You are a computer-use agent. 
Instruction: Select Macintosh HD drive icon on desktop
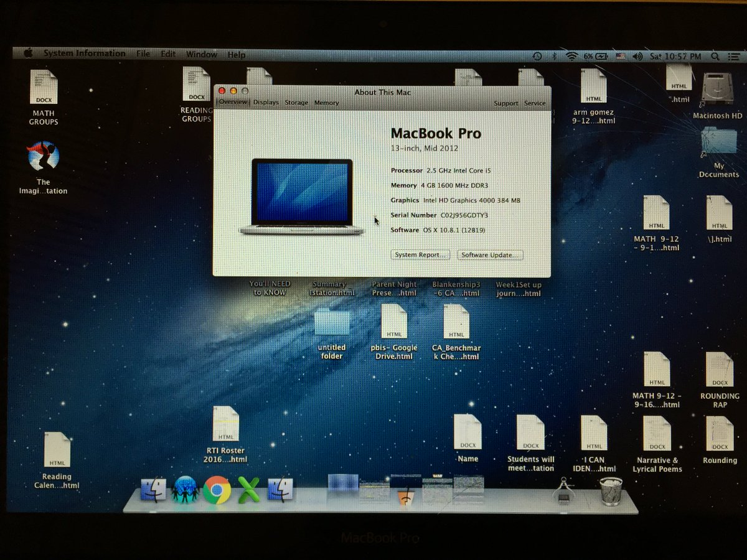tap(717, 89)
